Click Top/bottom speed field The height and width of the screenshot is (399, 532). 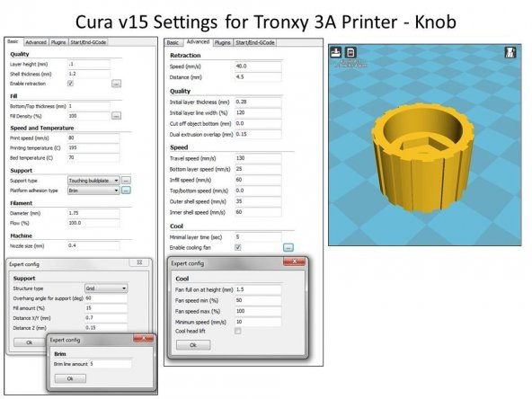258,191
